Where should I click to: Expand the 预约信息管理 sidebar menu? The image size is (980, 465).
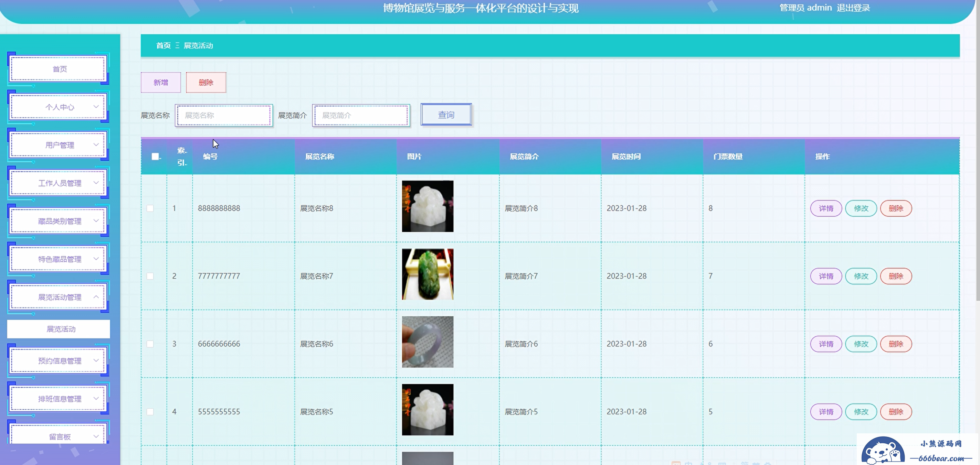click(x=58, y=360)
